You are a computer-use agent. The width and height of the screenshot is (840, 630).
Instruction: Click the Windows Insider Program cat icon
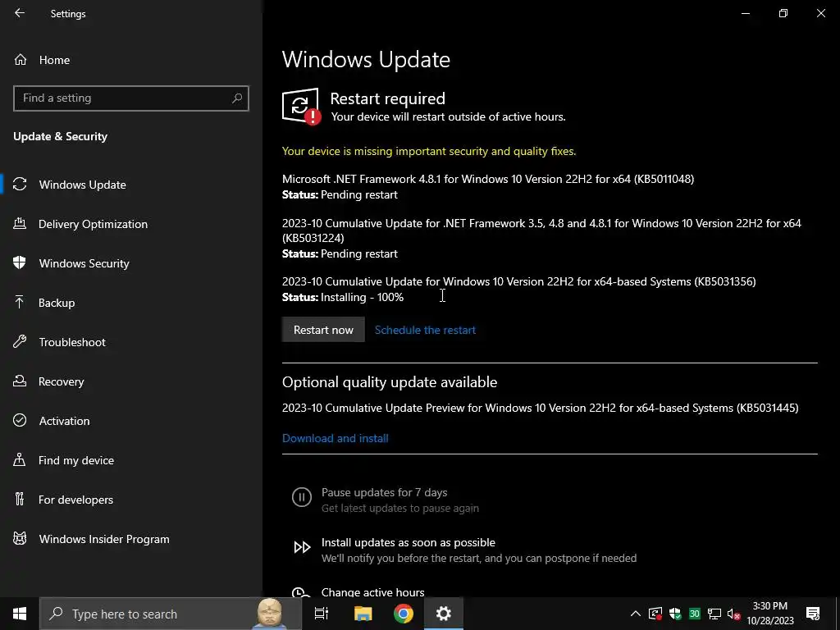click(x=20, y=538)
